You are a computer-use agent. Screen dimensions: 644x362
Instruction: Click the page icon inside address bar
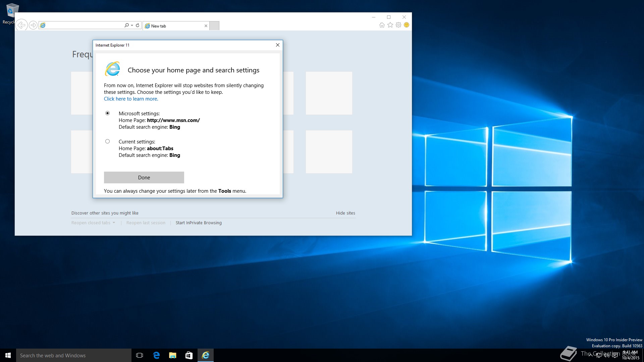point(43,25)
